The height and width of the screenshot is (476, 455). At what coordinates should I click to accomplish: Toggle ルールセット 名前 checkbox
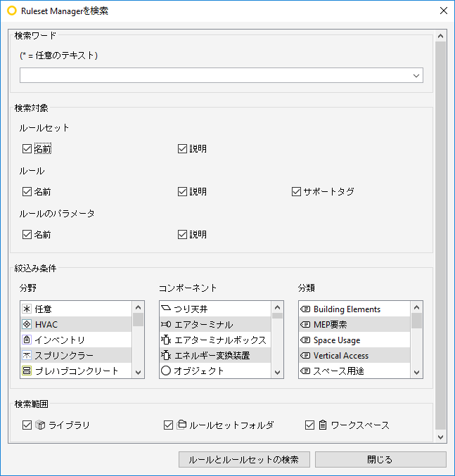coord(27,149)
